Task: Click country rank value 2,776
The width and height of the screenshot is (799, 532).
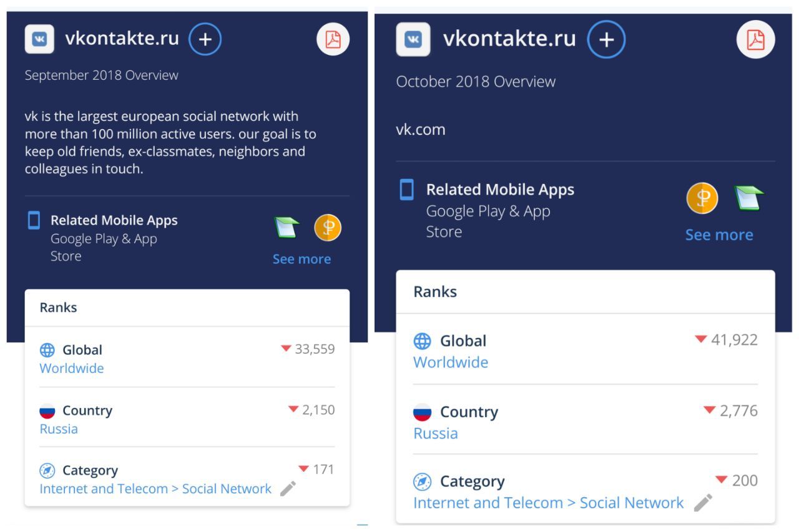Action: click(x=738, y=411)
